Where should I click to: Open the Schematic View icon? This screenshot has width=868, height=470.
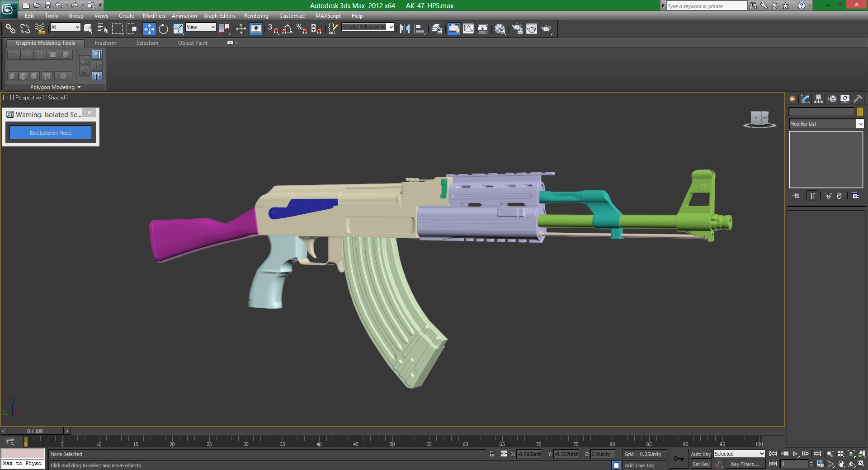coord(483,29)
